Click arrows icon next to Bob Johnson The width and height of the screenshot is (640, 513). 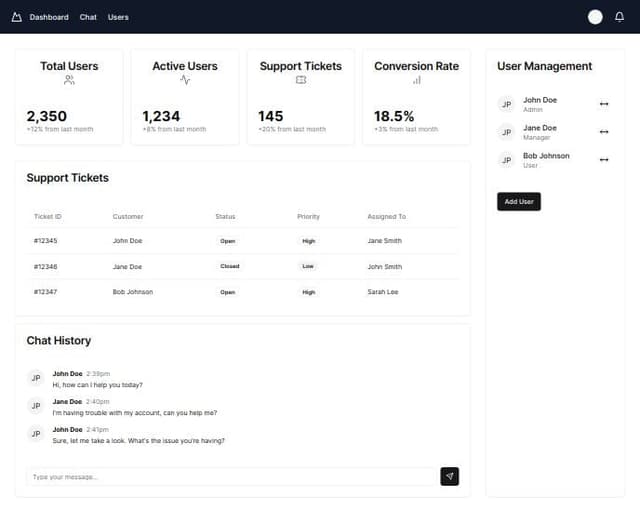point(604,160)
